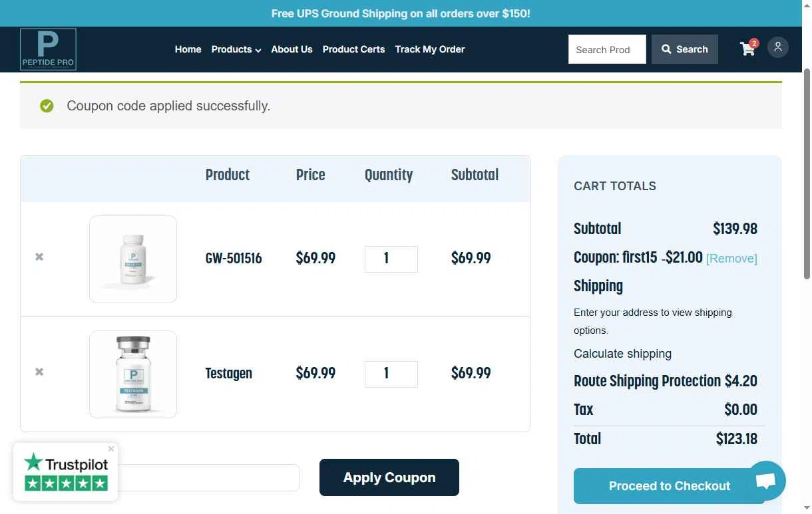Click the GW-501516 product thumbnail
812x514 pixels.
[133, 259]
